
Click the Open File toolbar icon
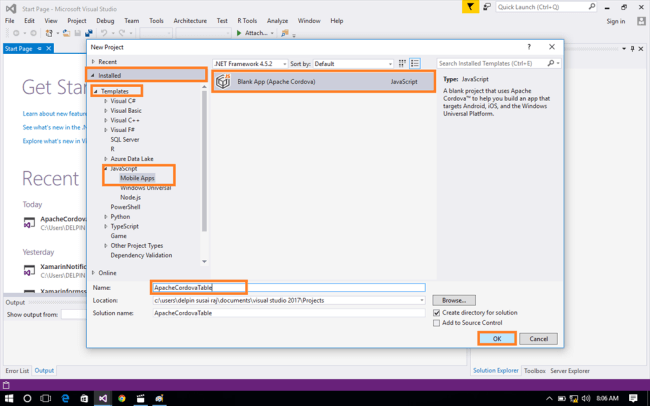point(66,33)
